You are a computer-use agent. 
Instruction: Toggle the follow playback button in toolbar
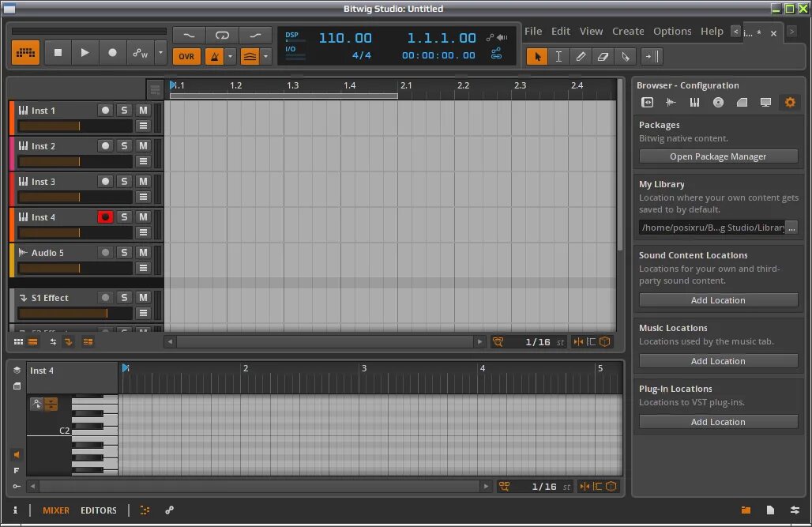(652, 56)
